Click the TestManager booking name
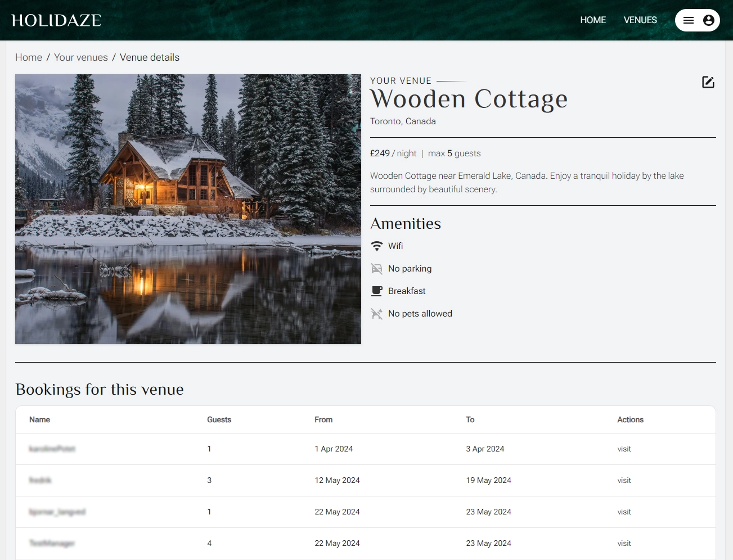733x560 pixels. [x=51, y=543]
